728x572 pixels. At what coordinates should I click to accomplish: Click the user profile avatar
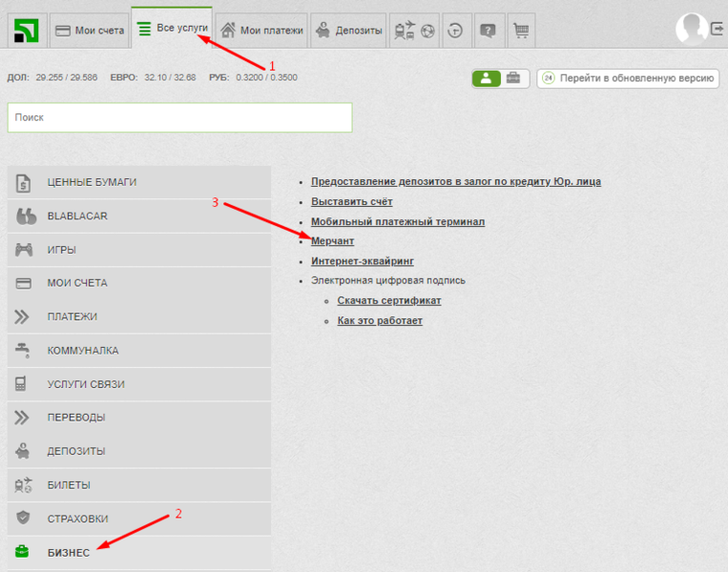tap(691, 29)
